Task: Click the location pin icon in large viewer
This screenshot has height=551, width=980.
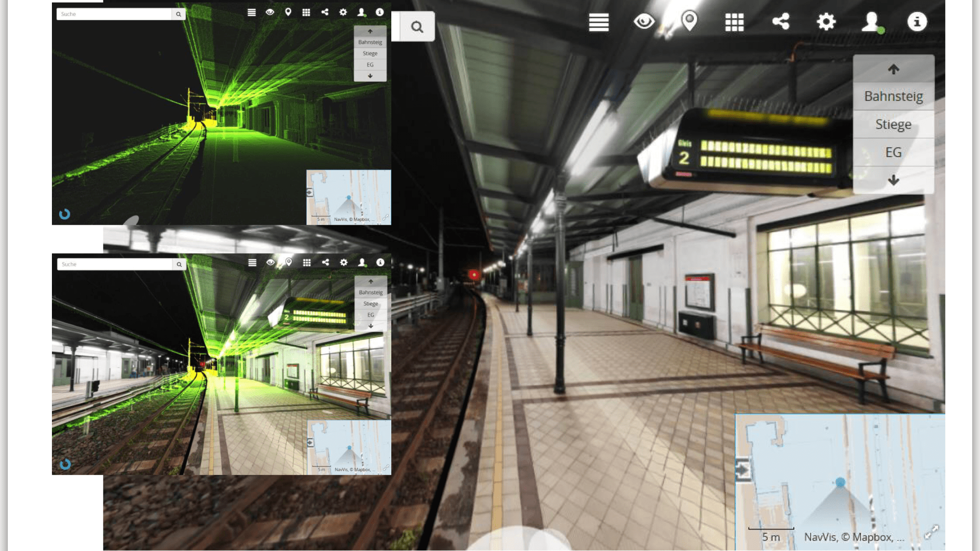Action: point(689,22)
